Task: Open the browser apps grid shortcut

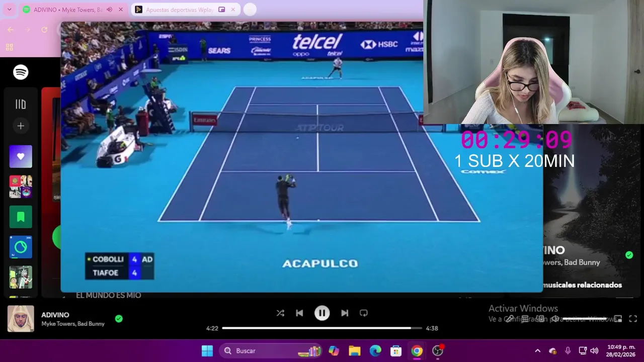Action: tap(9, 47)
